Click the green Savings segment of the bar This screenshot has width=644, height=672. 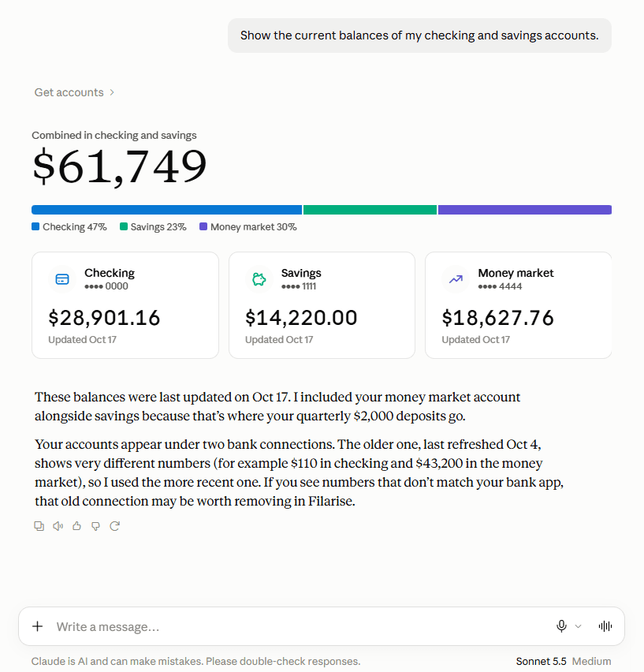370,210
